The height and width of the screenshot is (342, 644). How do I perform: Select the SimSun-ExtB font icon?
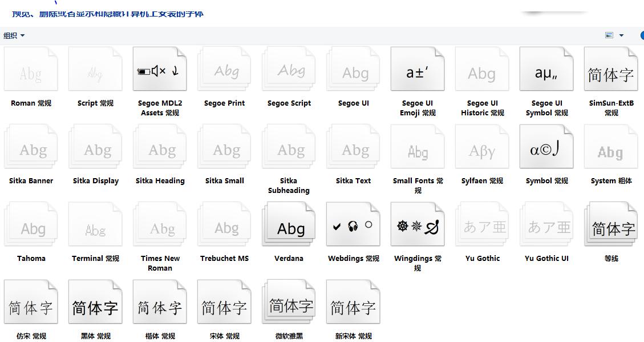point(611,69)
